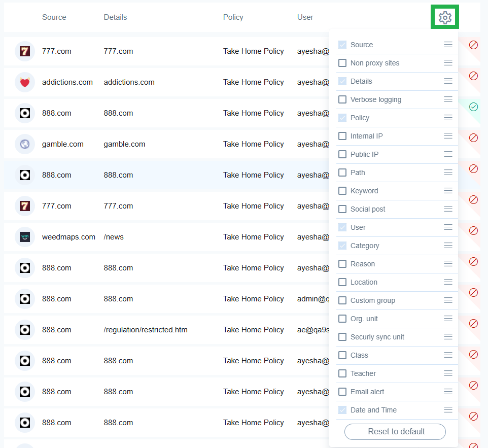The image size is (488, 448).
Task: Click the weedmaps.com site favicon
Action: click(x=25, y=236)
